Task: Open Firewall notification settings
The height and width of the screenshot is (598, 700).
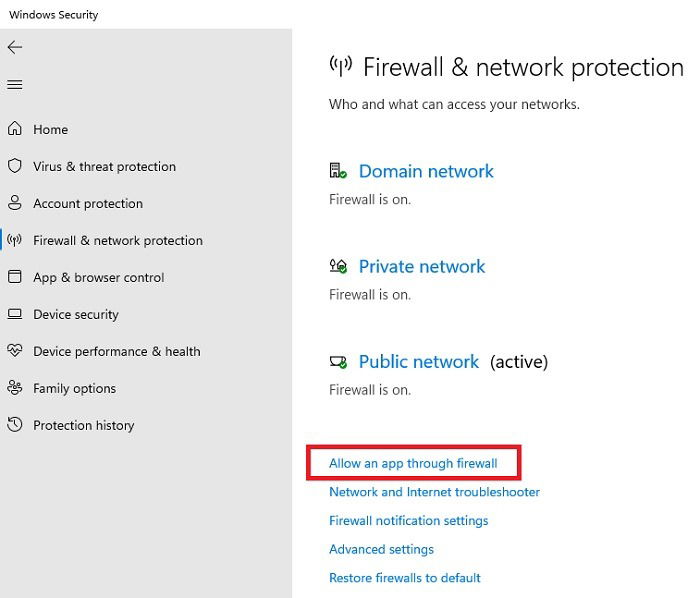Action: 408,521
